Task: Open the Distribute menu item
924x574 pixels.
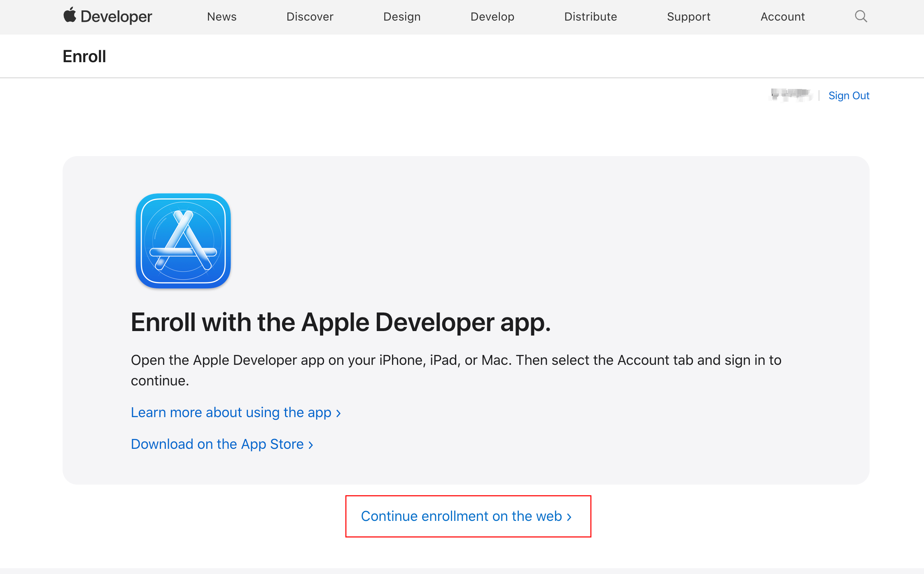Action: pos(590,16)
